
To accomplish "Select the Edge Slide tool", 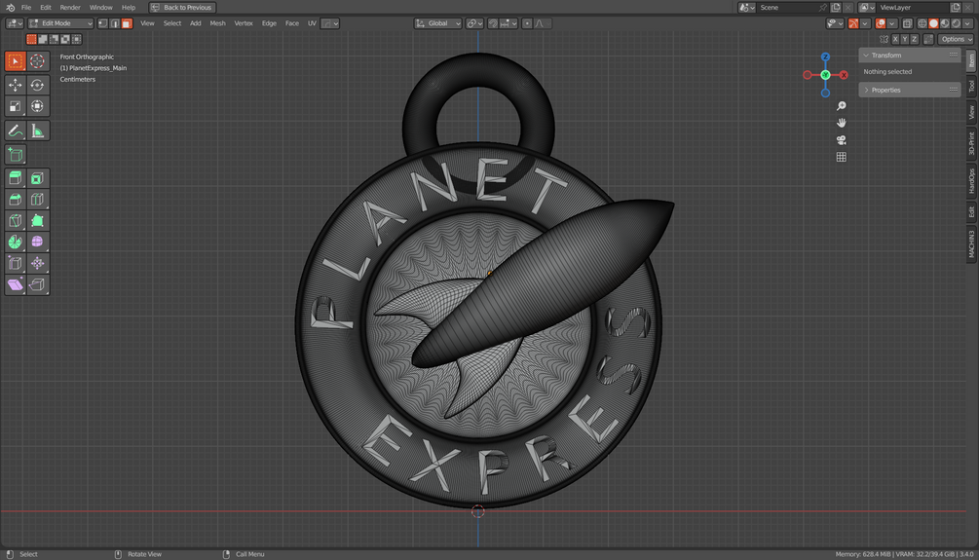I will click(x=15, y=264).
